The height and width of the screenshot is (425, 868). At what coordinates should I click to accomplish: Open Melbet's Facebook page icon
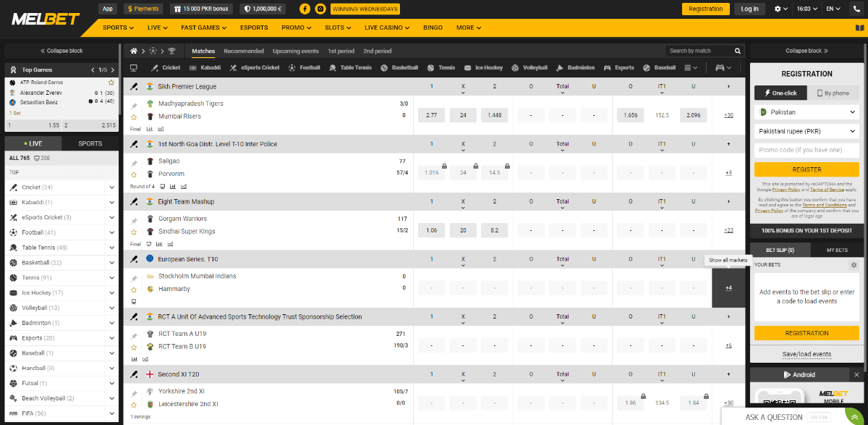pyautogui.click(x=304, y=9)
